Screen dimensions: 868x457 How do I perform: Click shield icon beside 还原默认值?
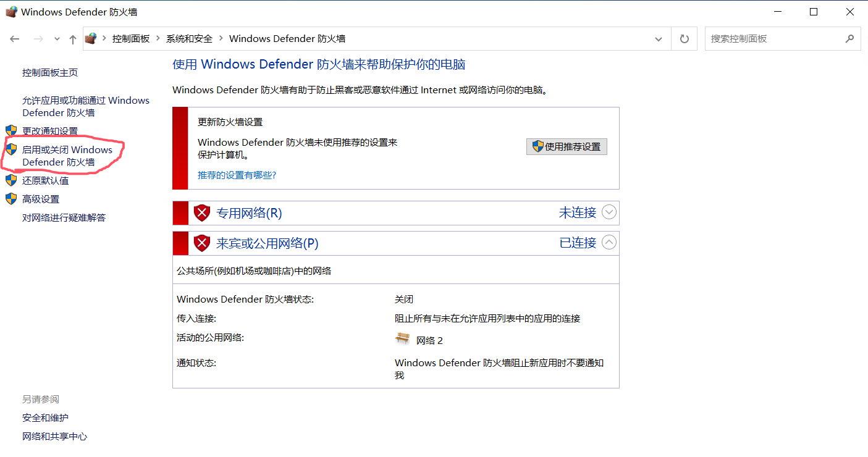pyautogui.click(x=11, y=180)
